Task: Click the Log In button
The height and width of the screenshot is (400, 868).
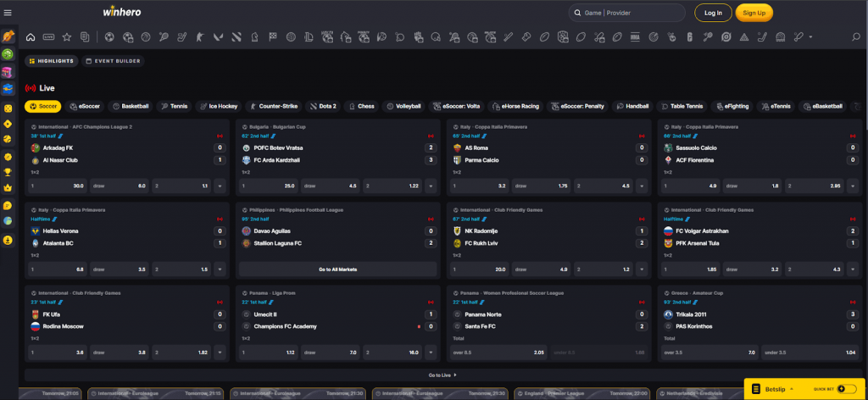Action: click(x=713, y=13)
